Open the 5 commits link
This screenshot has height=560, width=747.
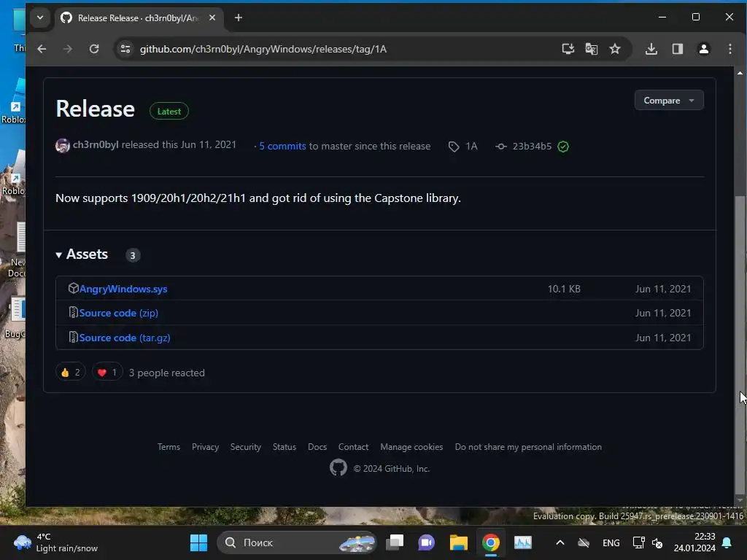282,146
